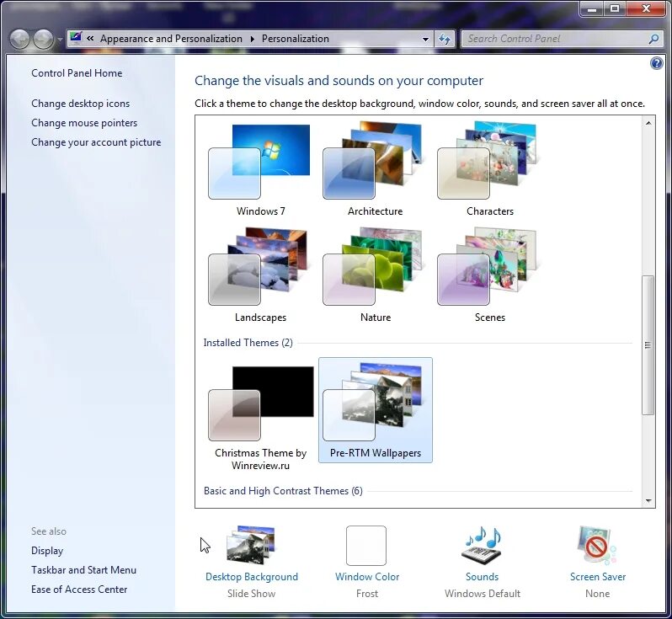This screenshot has height=619, width=672.
Task: Click the Pre-RTM Wallpapers theme
Action: [x=375, y=410]
